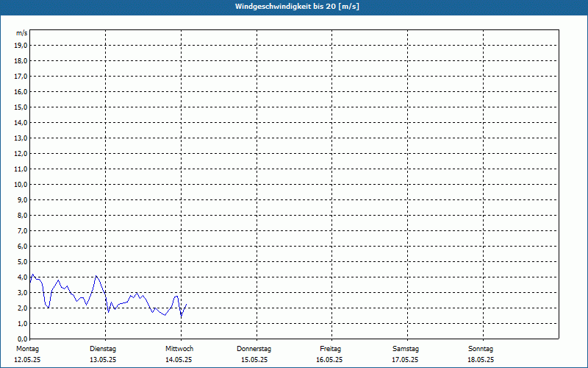Click the date 16.05.25
Screen dimensions: 588x368
click(x=329, y=360)
